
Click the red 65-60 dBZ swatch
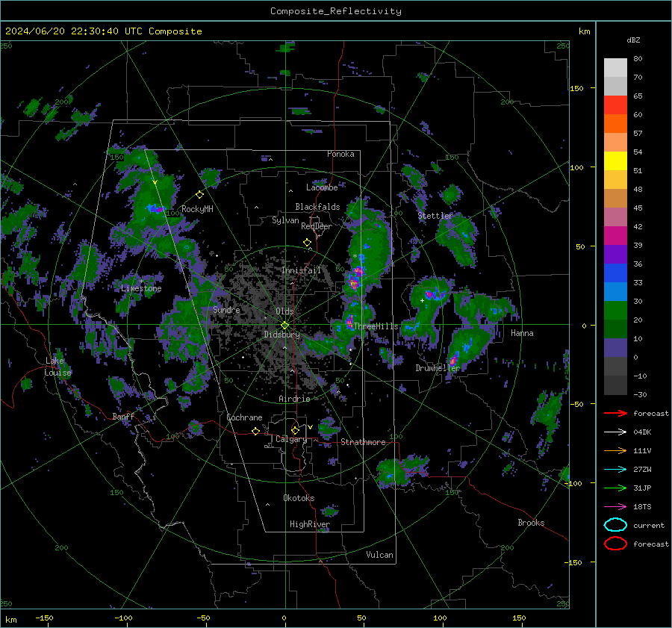point(615,105)
